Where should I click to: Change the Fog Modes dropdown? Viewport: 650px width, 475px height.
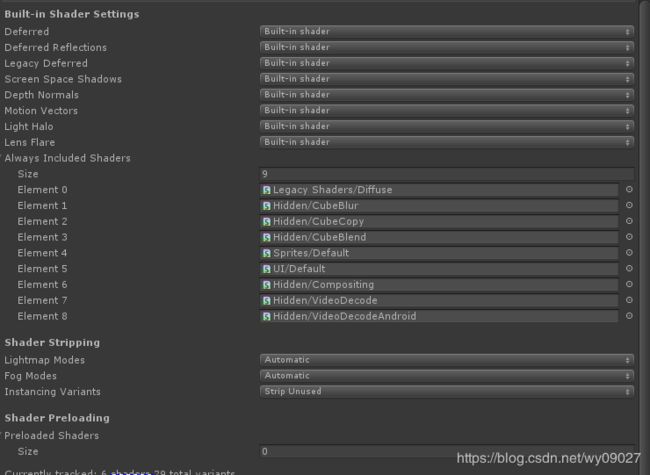(x=446, y=376)
